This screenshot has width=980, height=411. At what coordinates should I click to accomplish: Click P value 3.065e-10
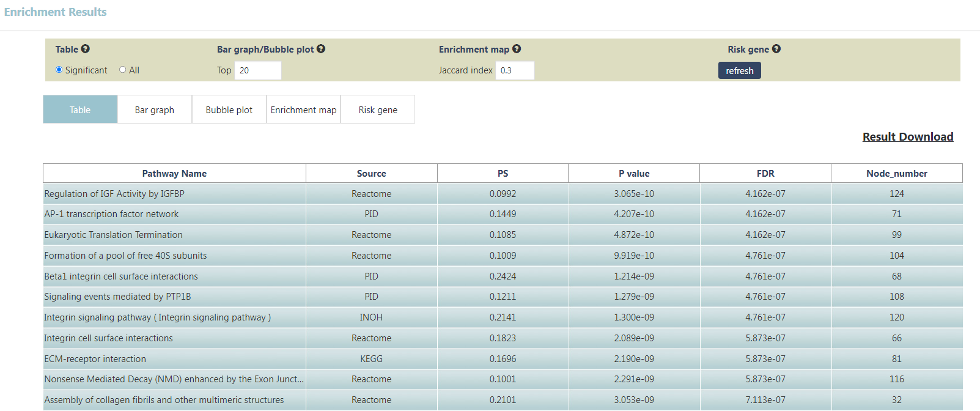coord(634,194)
